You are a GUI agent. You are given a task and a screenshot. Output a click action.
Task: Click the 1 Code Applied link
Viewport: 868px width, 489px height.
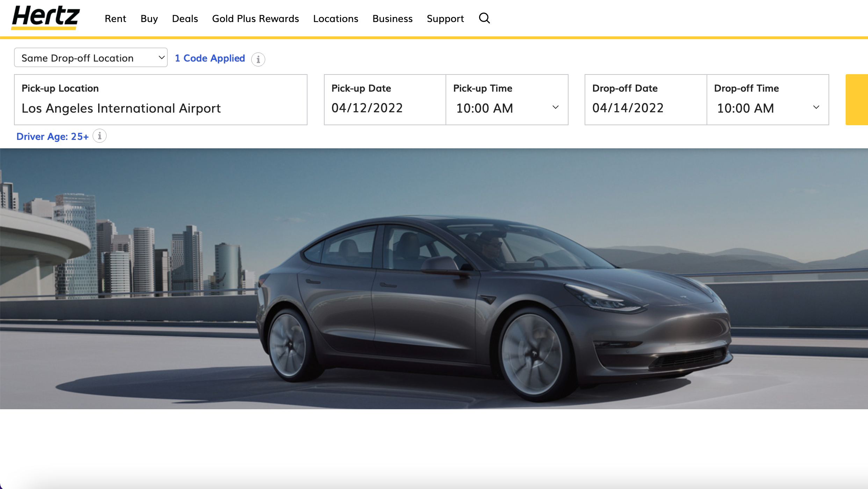[x=210, y=58]
